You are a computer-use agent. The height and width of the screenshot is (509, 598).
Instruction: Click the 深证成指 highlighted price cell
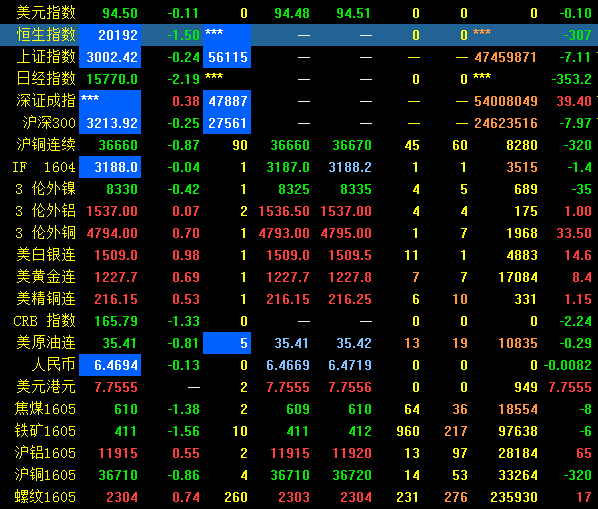(110, 101)
